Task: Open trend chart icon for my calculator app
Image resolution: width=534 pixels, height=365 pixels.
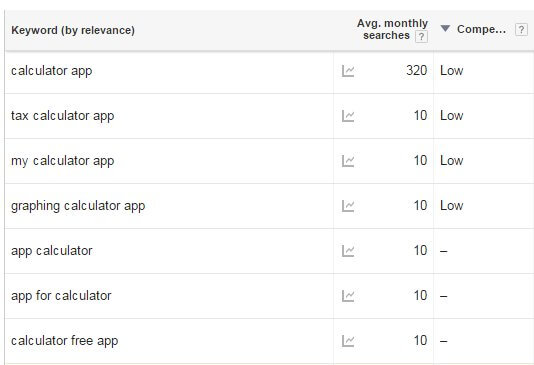Action: click(348, 161)
